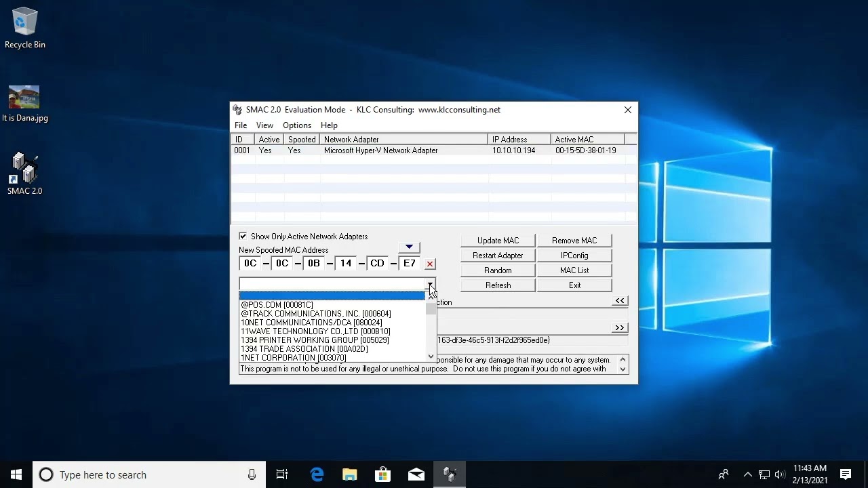
Task: Click the Active MAC column header
Action: (587, 140)
